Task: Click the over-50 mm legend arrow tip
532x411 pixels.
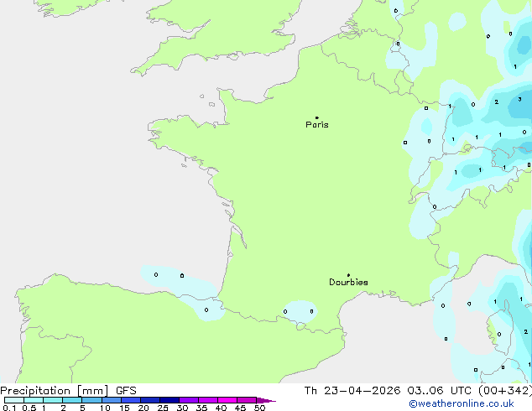Action: click(266, 401)
